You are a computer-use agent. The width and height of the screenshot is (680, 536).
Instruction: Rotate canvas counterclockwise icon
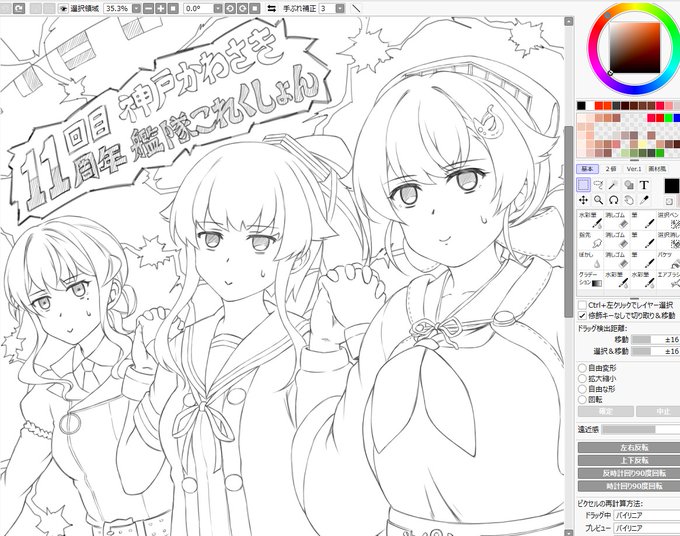coord(230,8)
